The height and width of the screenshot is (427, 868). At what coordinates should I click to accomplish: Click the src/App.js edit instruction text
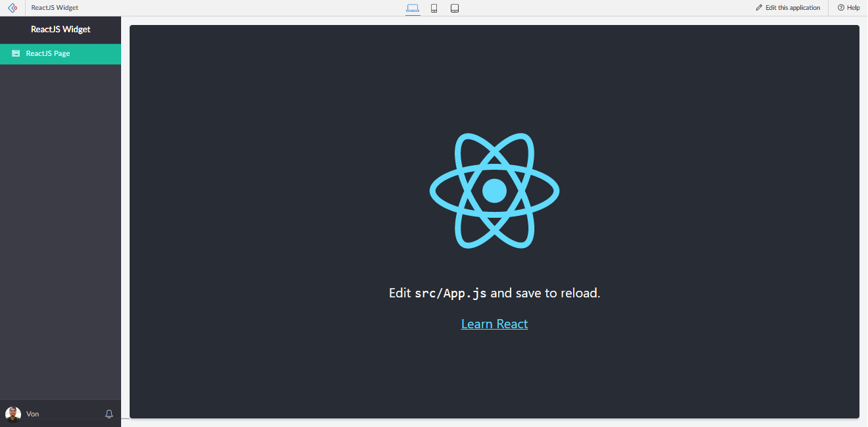[494, 293]
